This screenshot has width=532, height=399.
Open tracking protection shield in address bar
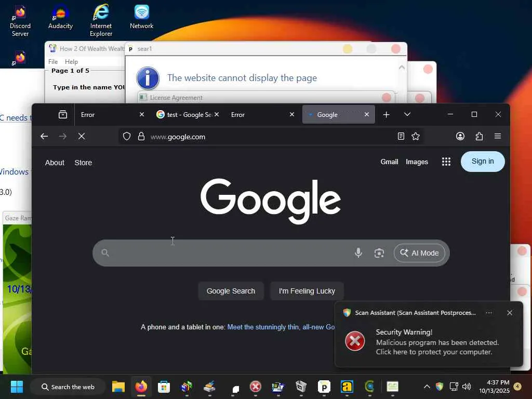point(127,137)
